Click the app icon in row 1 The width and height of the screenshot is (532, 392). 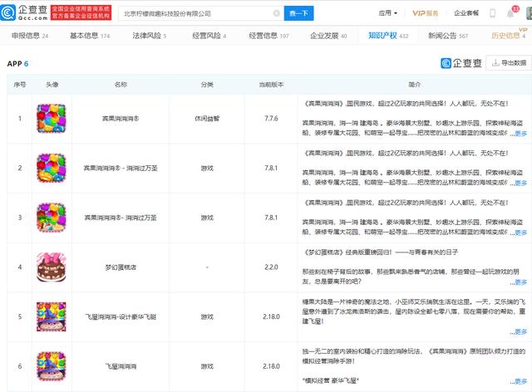[52, 118]
